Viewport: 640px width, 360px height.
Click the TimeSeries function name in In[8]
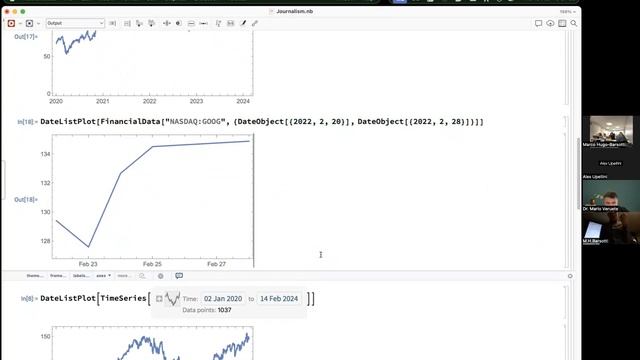123,298
